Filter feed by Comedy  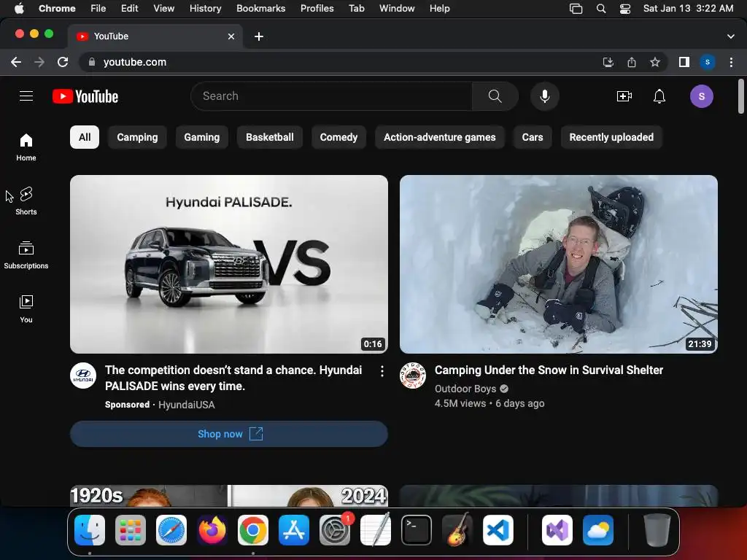(338, 137)
